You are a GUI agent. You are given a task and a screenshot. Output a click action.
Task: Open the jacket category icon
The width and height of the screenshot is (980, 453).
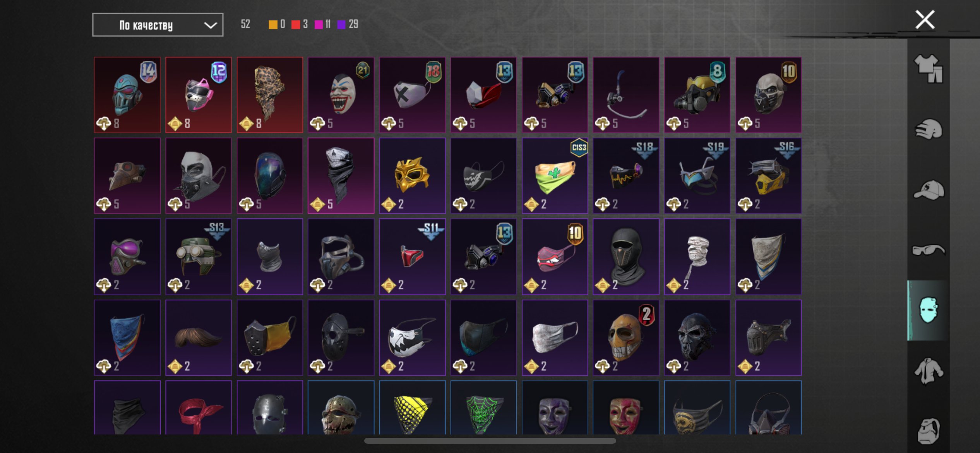(x=928, y=371)
